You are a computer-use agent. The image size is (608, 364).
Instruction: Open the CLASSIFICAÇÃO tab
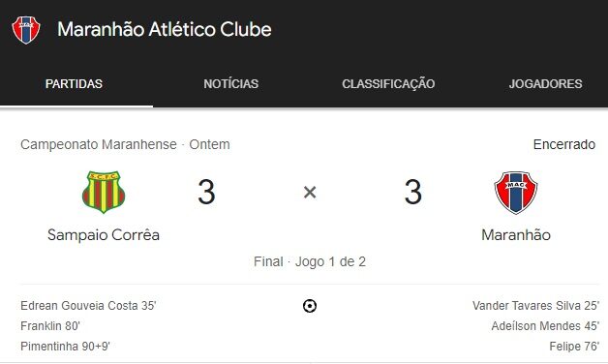coord(388,83)
